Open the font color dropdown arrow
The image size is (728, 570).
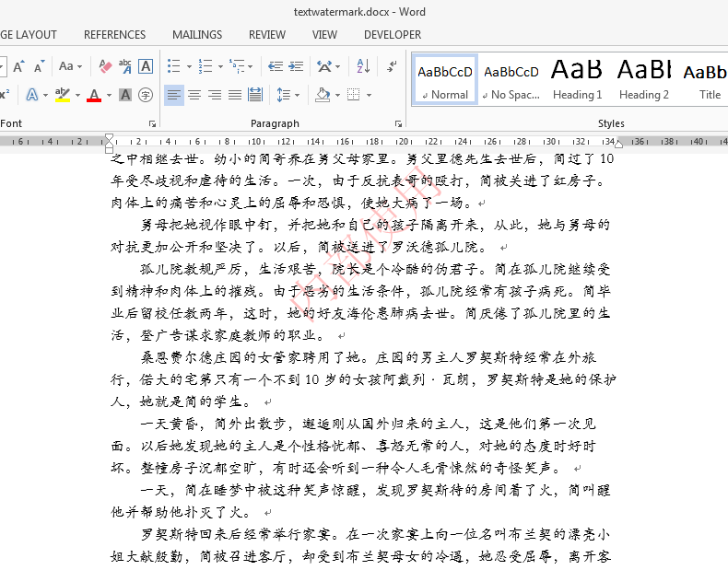[x=109, y=96]
